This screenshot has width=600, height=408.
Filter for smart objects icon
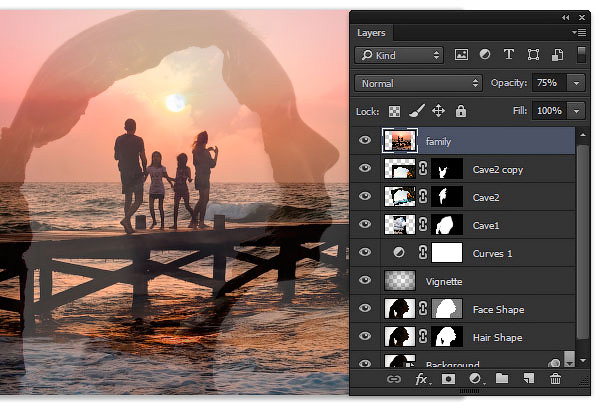(557, 55)
